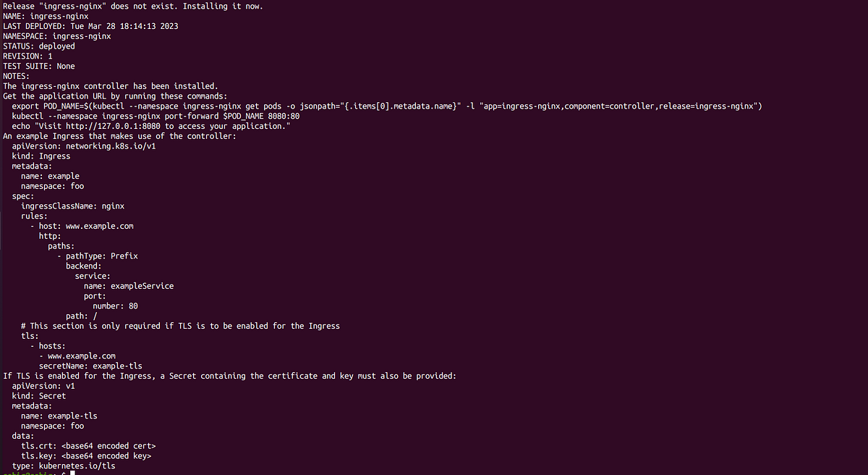868x475 pixels.
Task: Click the TLS section comment line
Action: coord(180,326)
